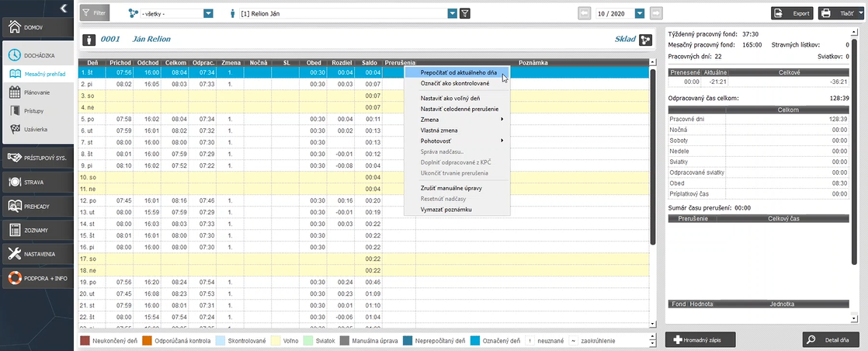This screenshot has width=868, height=351.
Task: Click the Export button
Action: click(793, 13)
